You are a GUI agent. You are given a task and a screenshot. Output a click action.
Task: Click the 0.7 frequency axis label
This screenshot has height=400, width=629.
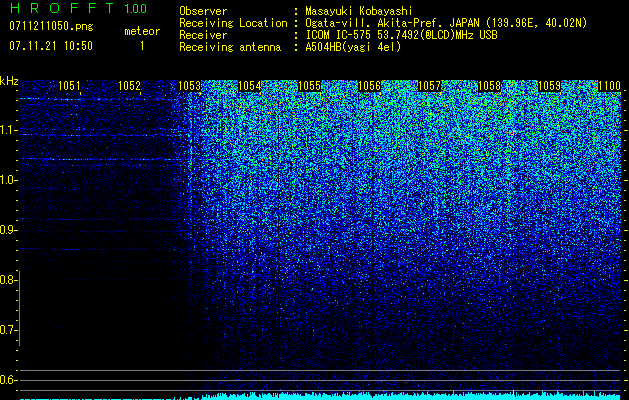click(x=8, y=330)
